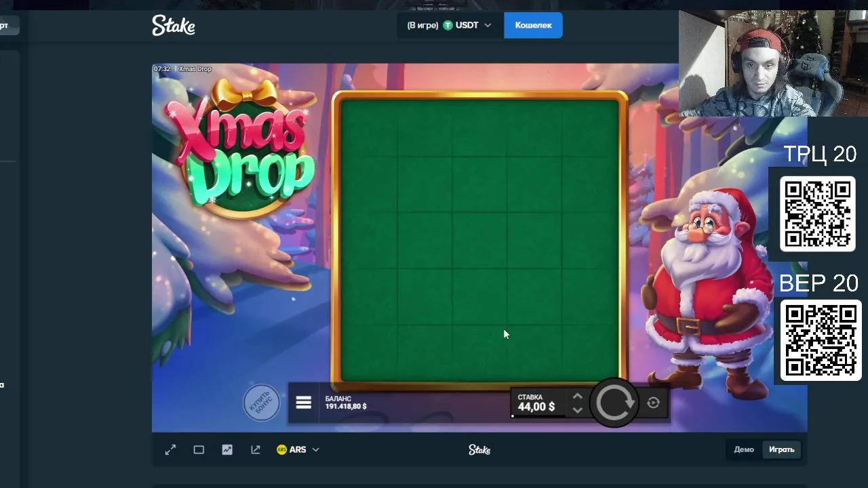Click the 44,00 $ stake amount

coord(536,407)
